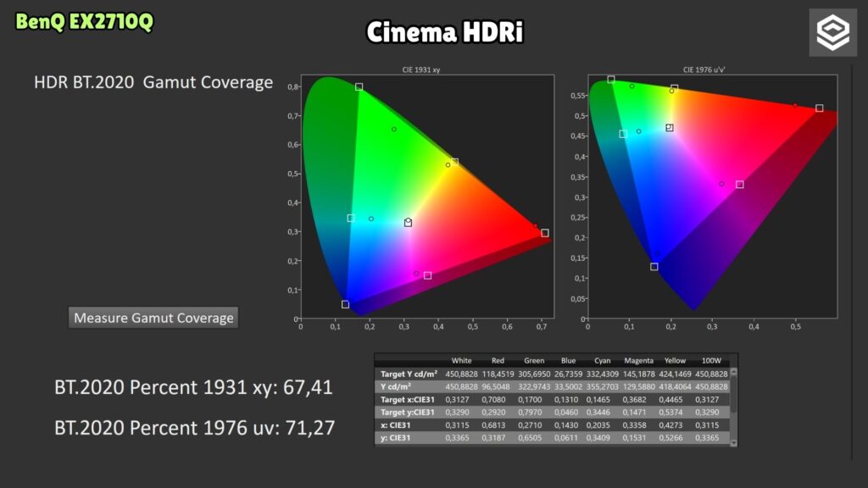Viewport: 868px width, 488px height.
Task: Click the 'Y cd/m²' measured row label
Action: click(395, 386)
